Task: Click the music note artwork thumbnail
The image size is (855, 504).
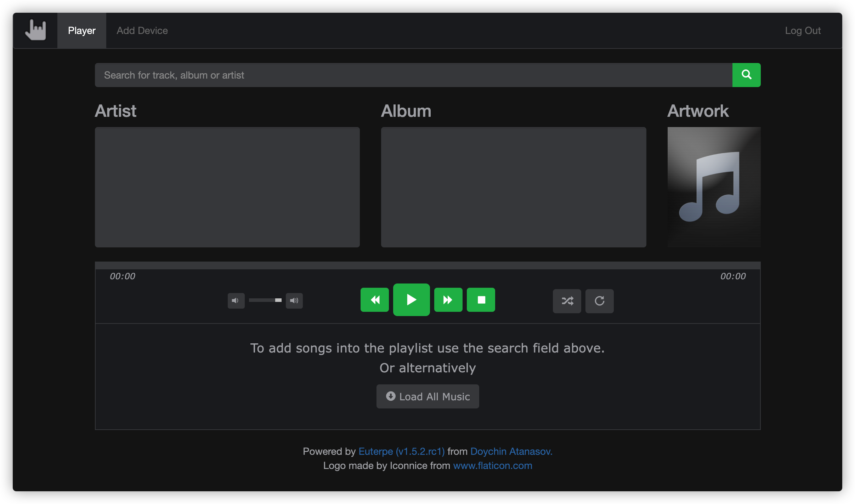Action: pyautogui.click(x=714, y=187)
